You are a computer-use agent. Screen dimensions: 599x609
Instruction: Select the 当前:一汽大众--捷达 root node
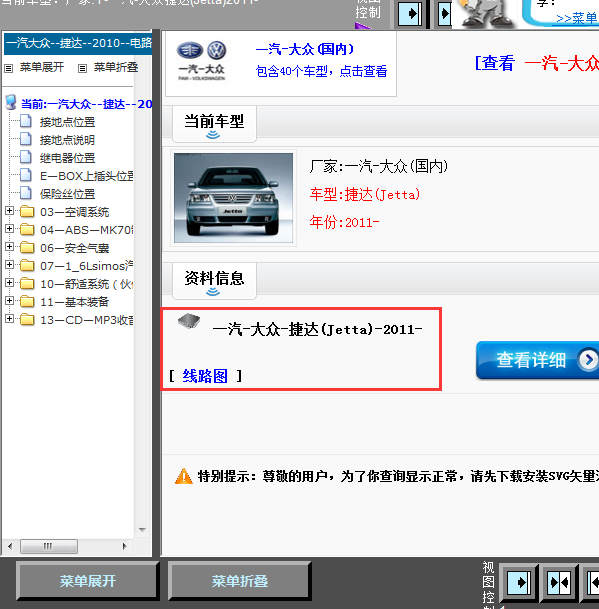(86, 104)
